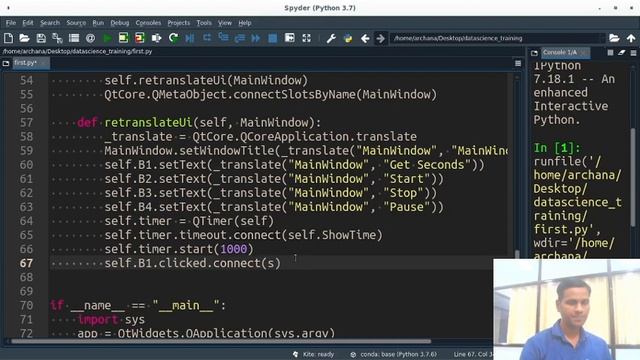Open the Consoles menu
This screenshot has height=360, width=640.
pos(148,23)
